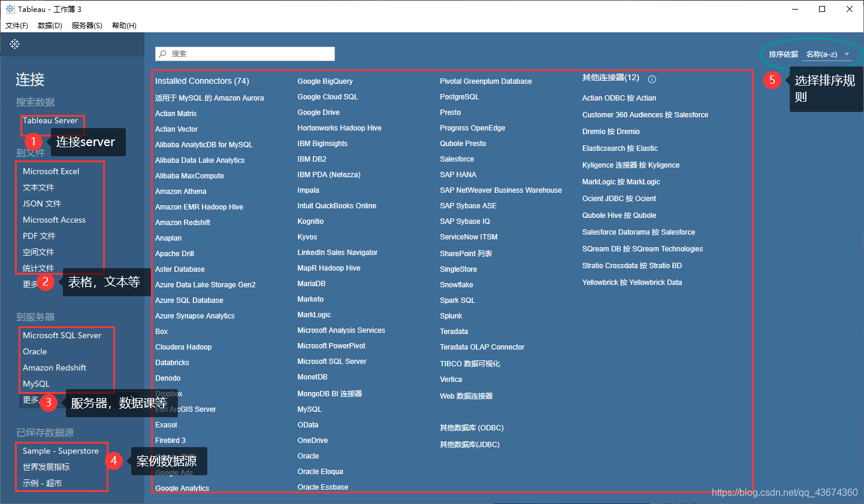Viewport: 864px width, 504px height.
Task: Choose MongoDB BI 连接器 connector
Action: pyautogui.click(x=330, y=394)
